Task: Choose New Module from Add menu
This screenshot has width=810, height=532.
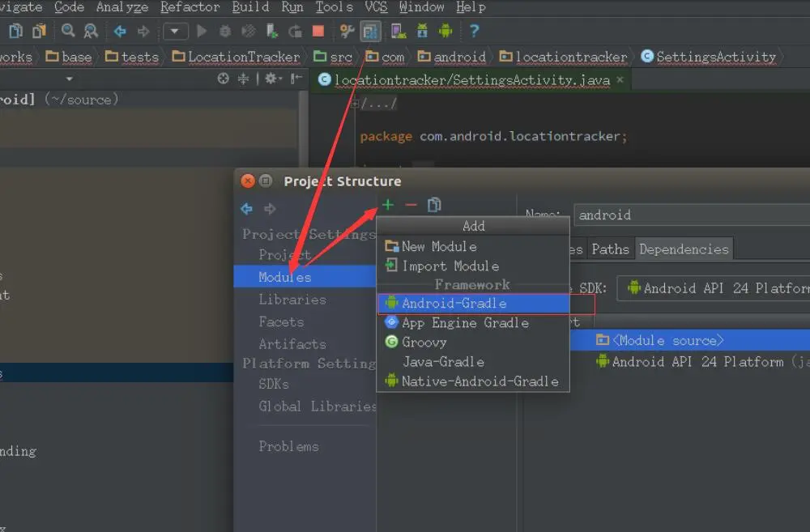Action: [x=473, y=247]
